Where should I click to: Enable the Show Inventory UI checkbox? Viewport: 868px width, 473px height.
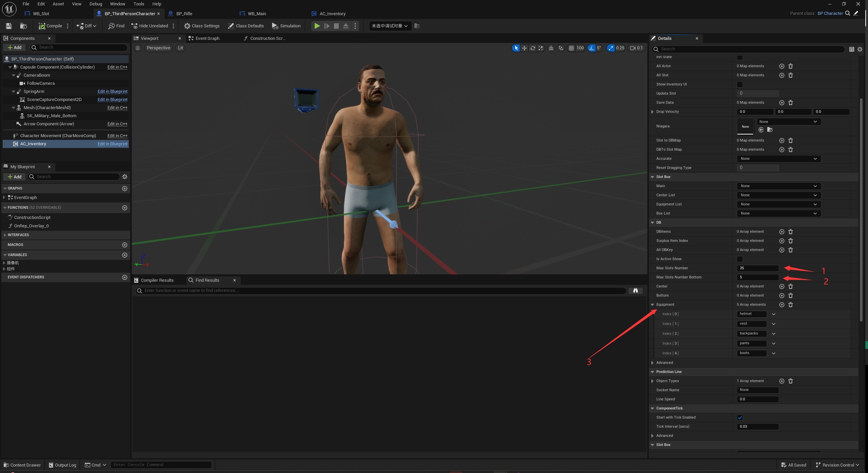point(740,84)
